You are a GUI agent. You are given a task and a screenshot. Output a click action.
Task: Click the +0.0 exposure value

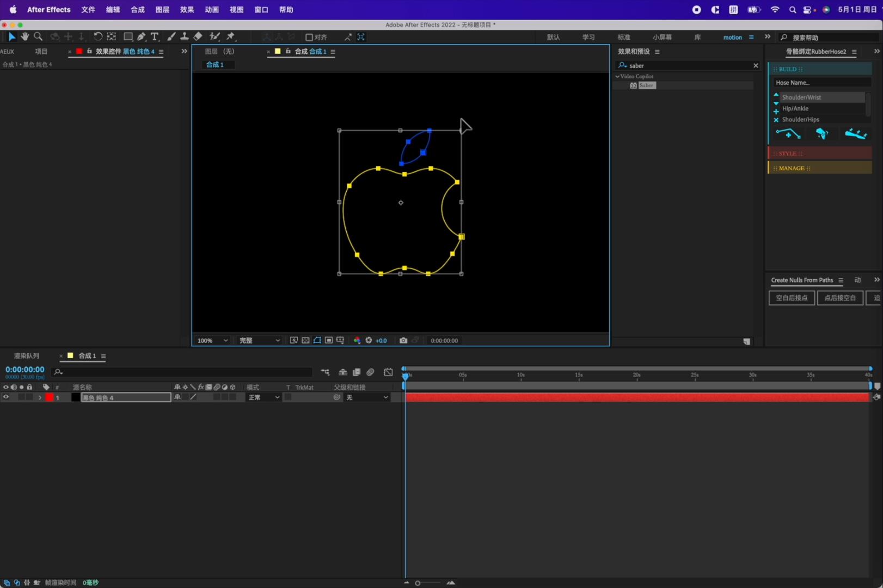(381, 340)
